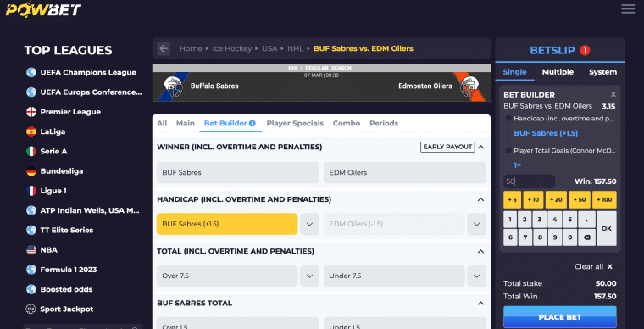Click the Buffalo Sabres team helmet icon
Image resolution: width=644 pixels, height=329 pixels.
[174, 86]
